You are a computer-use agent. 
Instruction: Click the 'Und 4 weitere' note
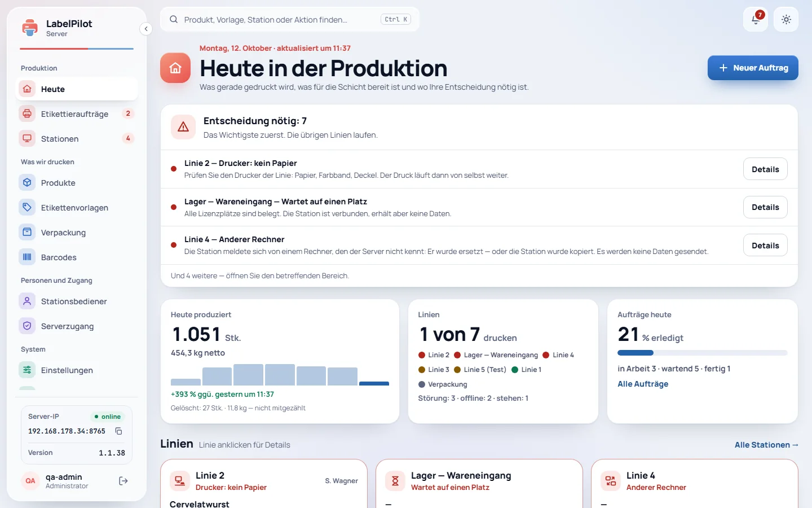click(x=260, y=276)
